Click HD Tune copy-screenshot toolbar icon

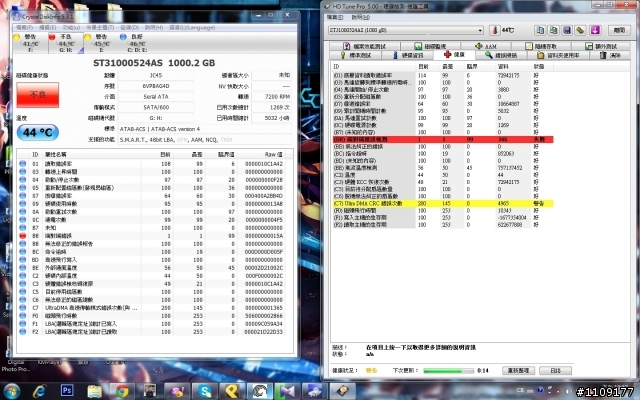click(x=553, y=30)
